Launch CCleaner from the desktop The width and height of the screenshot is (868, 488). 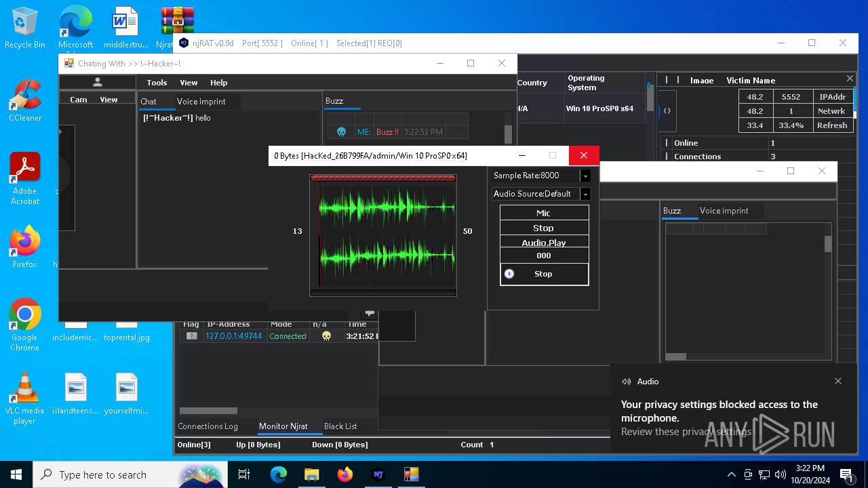point(24,100)
